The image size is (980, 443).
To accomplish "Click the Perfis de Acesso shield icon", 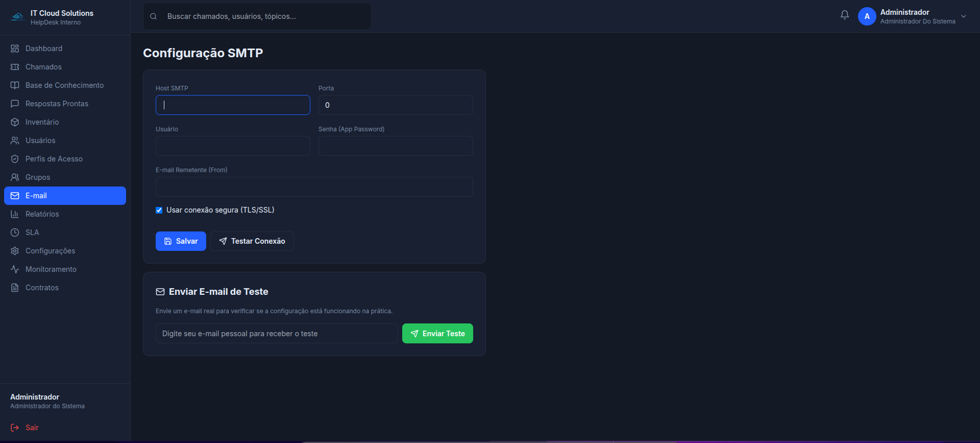I will pyautogui.click(x=15, y=159).
